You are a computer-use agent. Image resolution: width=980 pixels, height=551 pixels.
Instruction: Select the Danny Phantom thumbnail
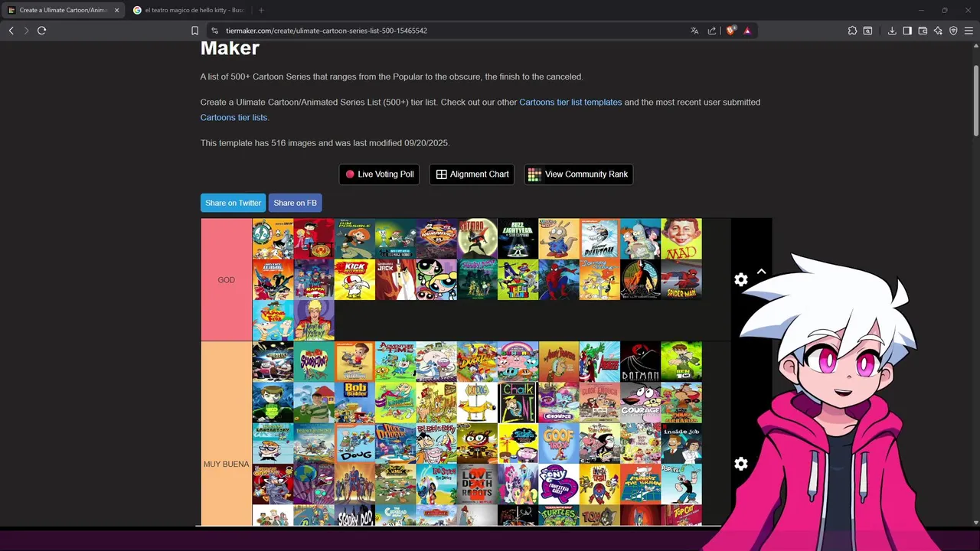[x=599, y=239]
